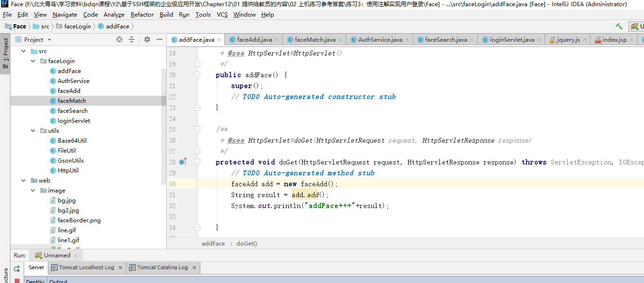Open Project panel settings gear

[x=147, y=40]
